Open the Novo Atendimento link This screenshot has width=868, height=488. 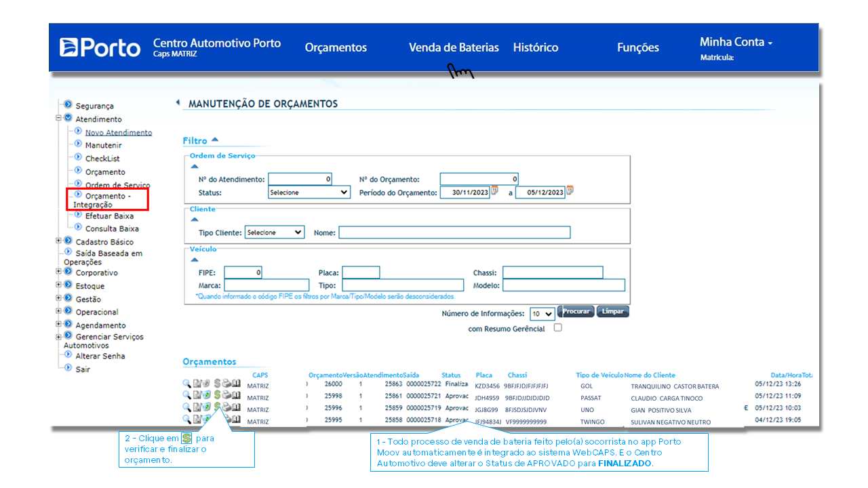point(119,132)
